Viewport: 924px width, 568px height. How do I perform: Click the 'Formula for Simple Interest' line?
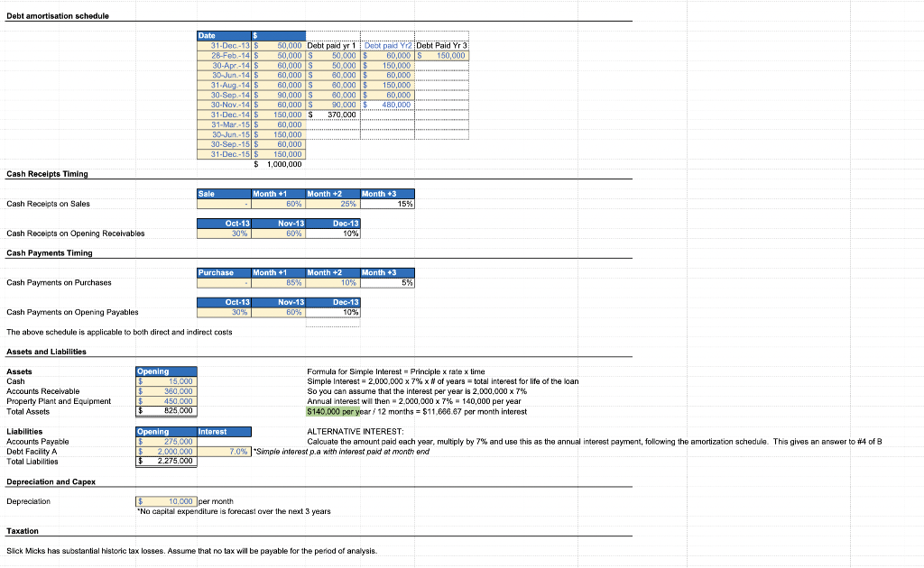click(396, 371)
